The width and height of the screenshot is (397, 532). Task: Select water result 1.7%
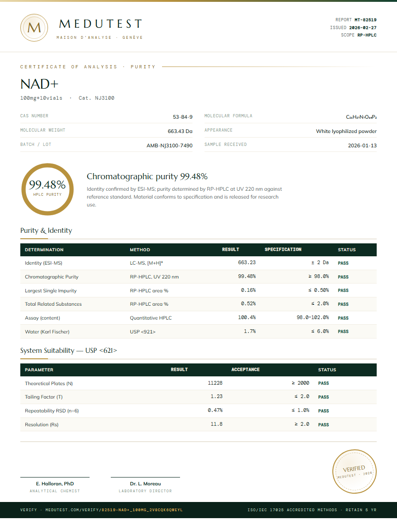[250, 331]
